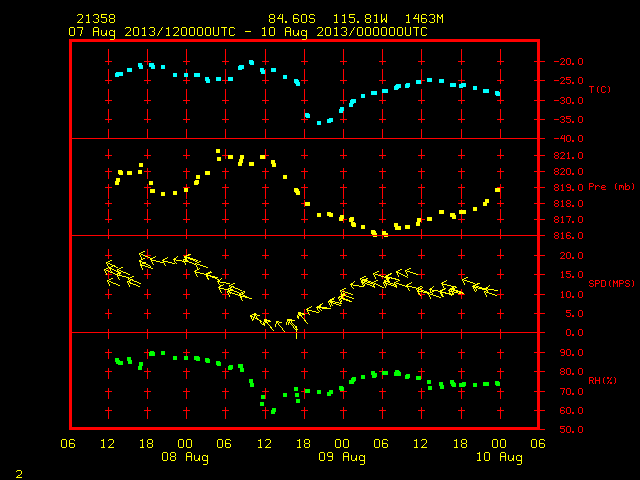
Task: Select the Pre (mb) axis label
Action: click(x=611, y=187)
